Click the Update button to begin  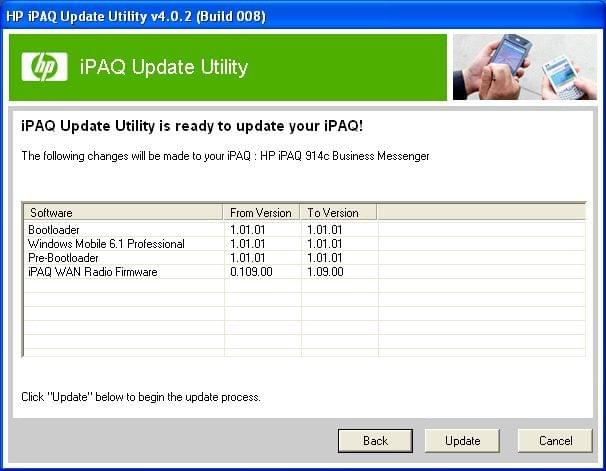pyautogui.click(x=462, y=440)
